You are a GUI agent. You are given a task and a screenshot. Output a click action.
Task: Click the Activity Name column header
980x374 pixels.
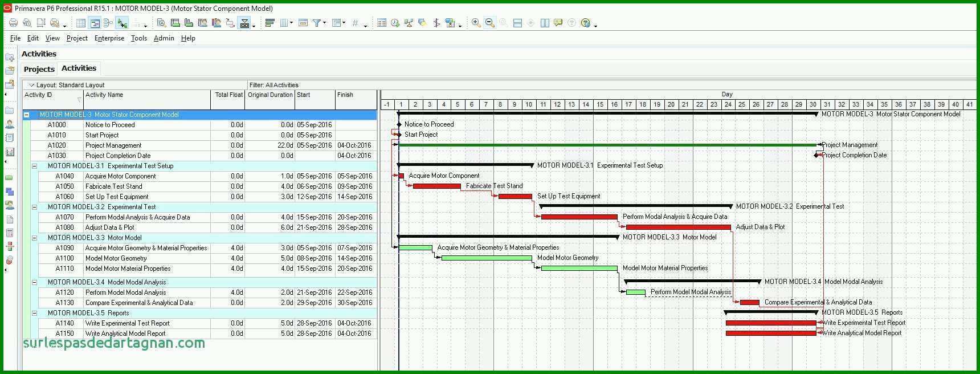tap(147, 99)
